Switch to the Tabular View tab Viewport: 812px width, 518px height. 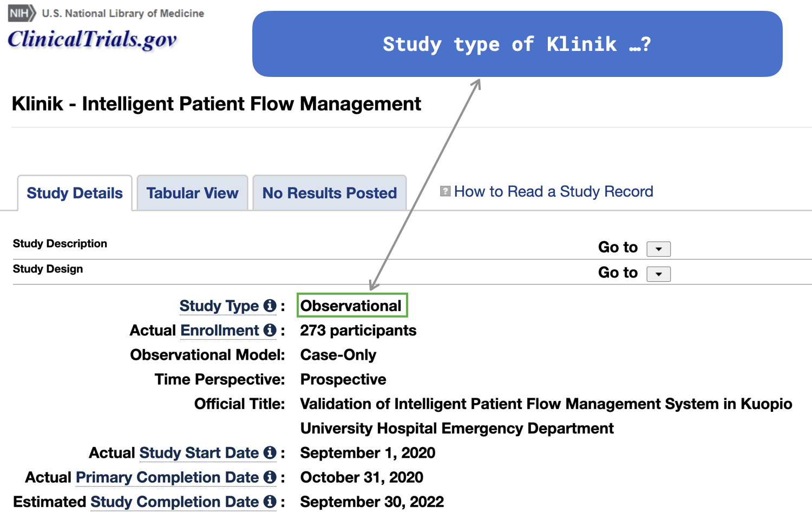click(192, 193)
